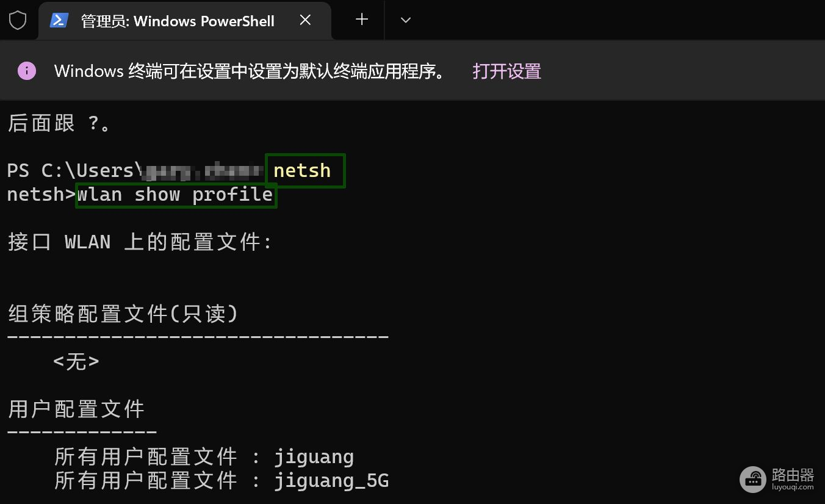Viewport: 825px width, 504px height.
Task: Click the jiguang profile name
Action: 314,457
